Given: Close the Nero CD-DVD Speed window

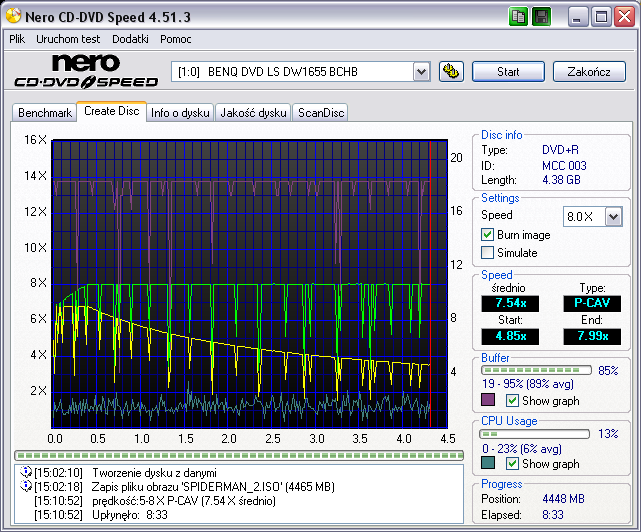Looking at the screenshot, I should [x=624, y=17].
